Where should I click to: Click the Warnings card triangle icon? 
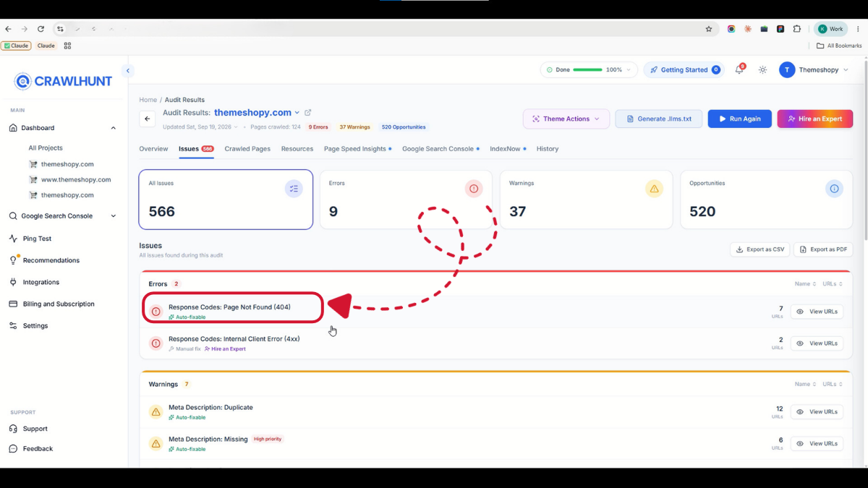point(654,189)
